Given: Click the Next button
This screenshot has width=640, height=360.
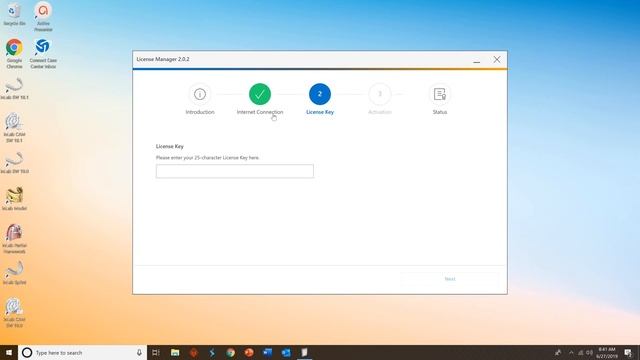Looking at the screenshot, I should click(450, 279).
